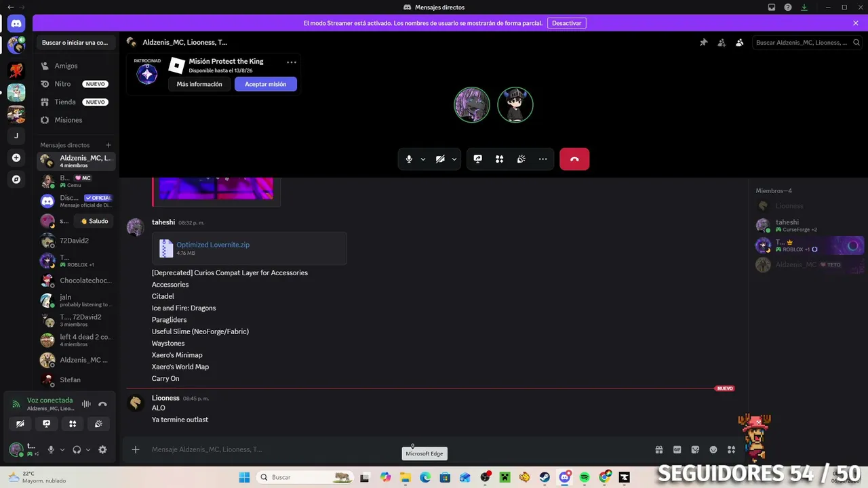Open the sticker picker
This screenshot has width=868, height=488.
pyautogui.click(x=695, y=449)
